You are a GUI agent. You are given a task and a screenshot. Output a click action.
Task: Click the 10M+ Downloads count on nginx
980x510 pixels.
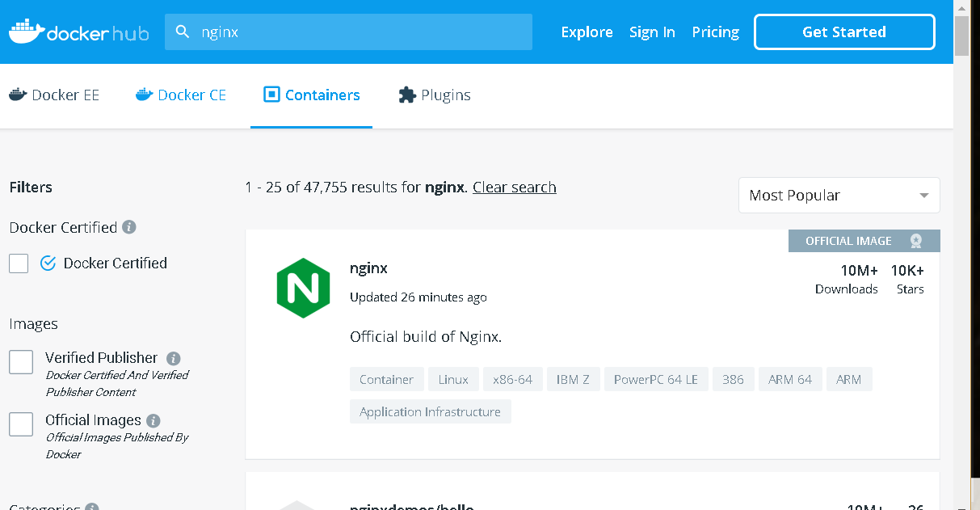coord(846,279)
